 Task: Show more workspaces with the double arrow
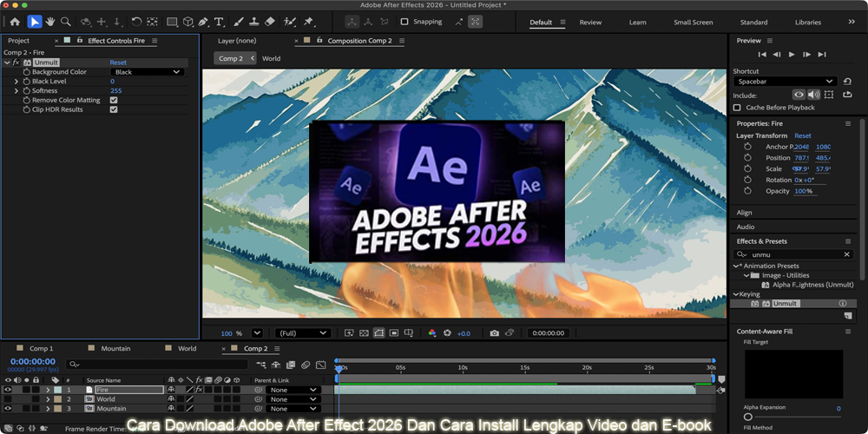(852, 22)
